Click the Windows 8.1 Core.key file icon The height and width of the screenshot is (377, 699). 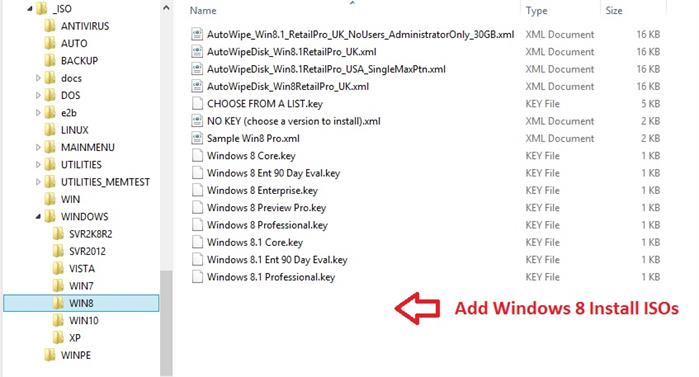[197, 242]
